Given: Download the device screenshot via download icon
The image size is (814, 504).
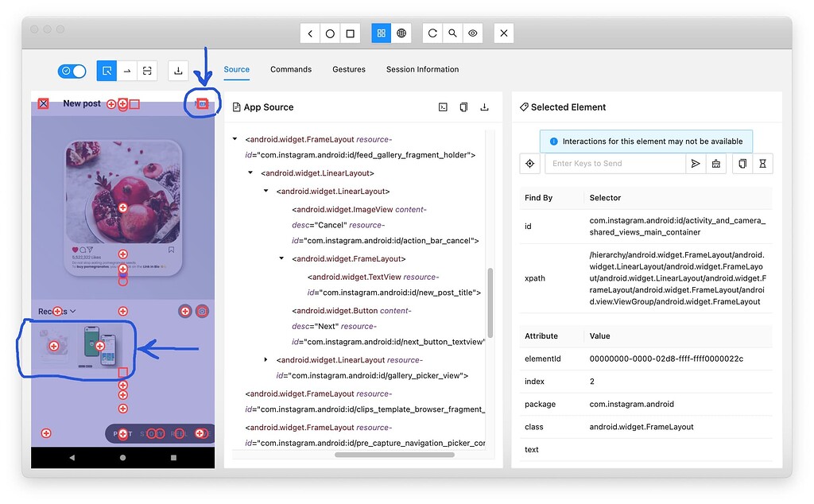Looking at the screenshot, I should tap(178, 71).
